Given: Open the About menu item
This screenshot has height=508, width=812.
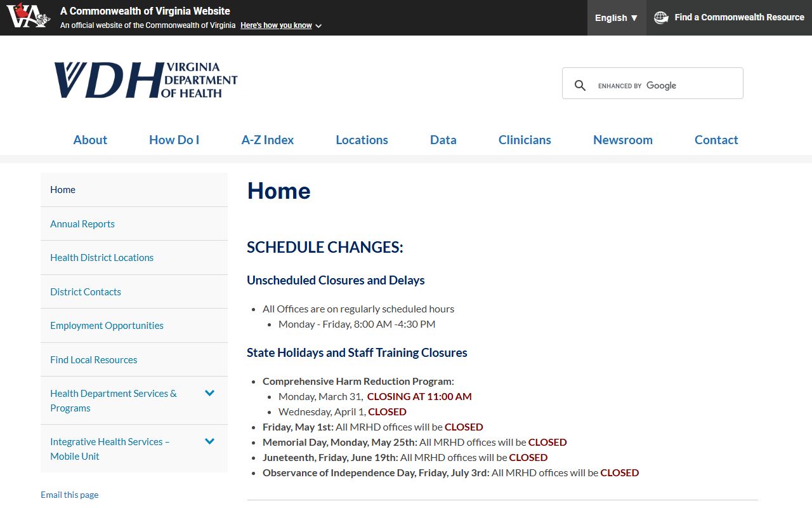Looking at the screenshot, I should click(90, 140).
